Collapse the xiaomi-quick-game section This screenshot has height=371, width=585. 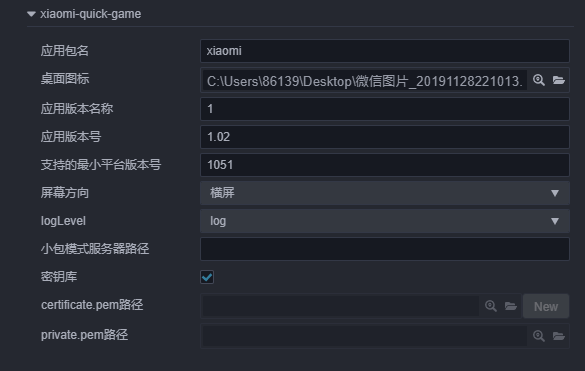31,14
